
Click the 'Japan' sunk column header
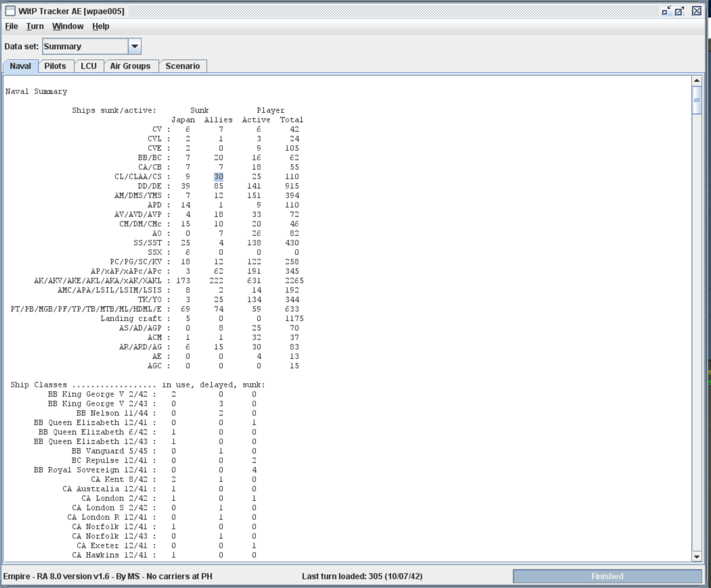(x=183, y=120)
